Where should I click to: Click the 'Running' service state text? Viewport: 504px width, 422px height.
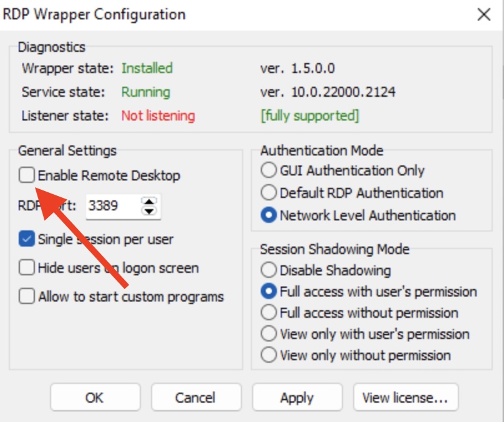pos(145,92)
